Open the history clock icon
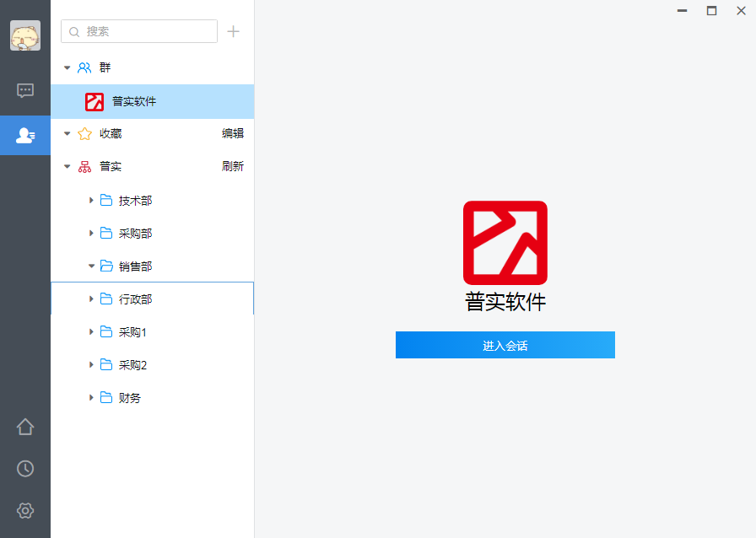756x538 pixels. [x=25, y=469]
